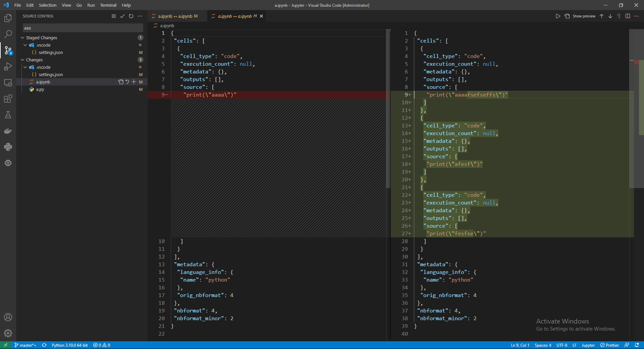
Task: Open the Run menu
Action: click(x=91, y=5)
